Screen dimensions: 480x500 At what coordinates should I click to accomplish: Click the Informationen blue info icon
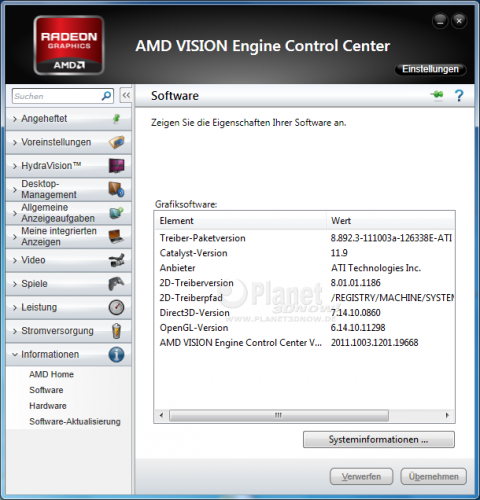click(x=116, y=354)
